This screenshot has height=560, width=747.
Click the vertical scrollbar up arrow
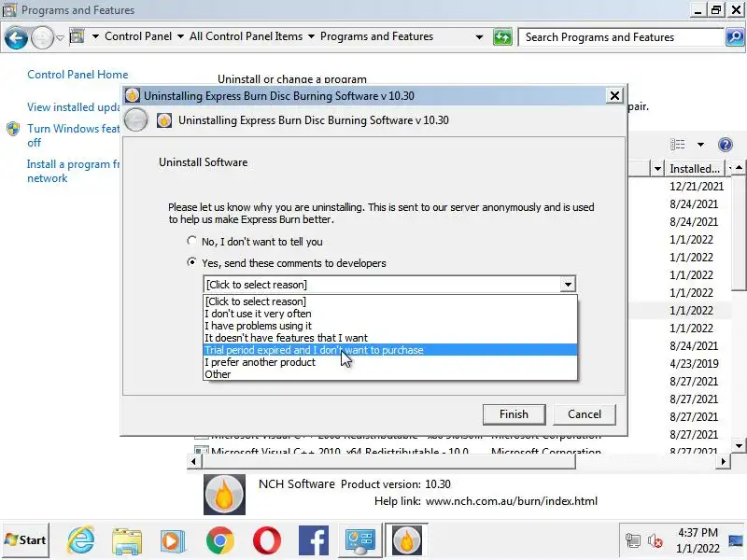click(x=739, y=168)
